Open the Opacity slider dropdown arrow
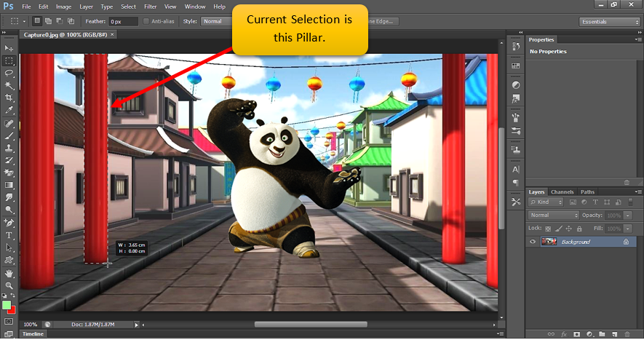644x340 pixels. tap(627, 216)
